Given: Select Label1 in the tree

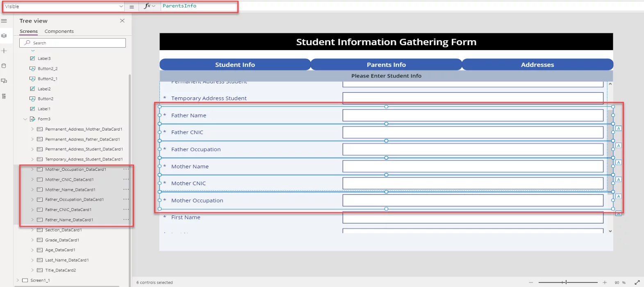Looking at the screenshot, I should [x=44, y=109].
